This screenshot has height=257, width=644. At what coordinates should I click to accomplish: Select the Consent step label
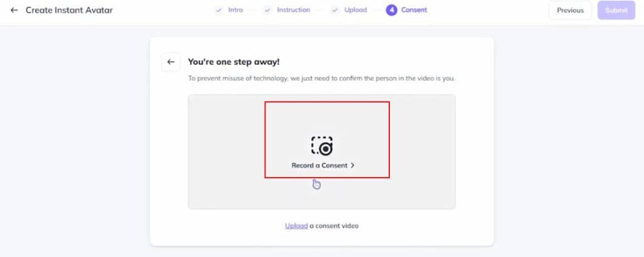414,10
